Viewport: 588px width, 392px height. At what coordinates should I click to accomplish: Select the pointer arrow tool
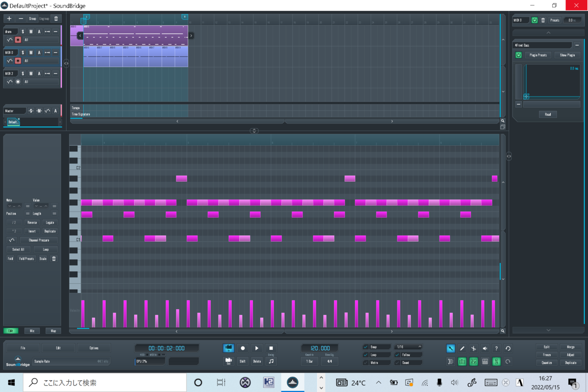[x=450, y=348]
